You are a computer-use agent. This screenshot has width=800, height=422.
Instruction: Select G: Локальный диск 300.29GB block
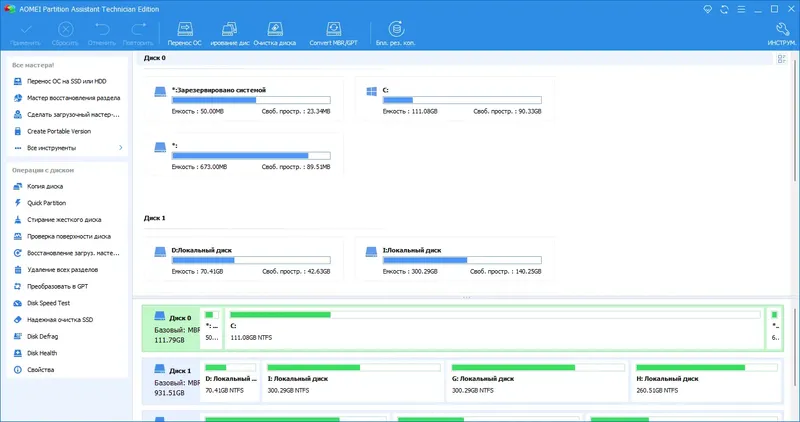point(537,381)
